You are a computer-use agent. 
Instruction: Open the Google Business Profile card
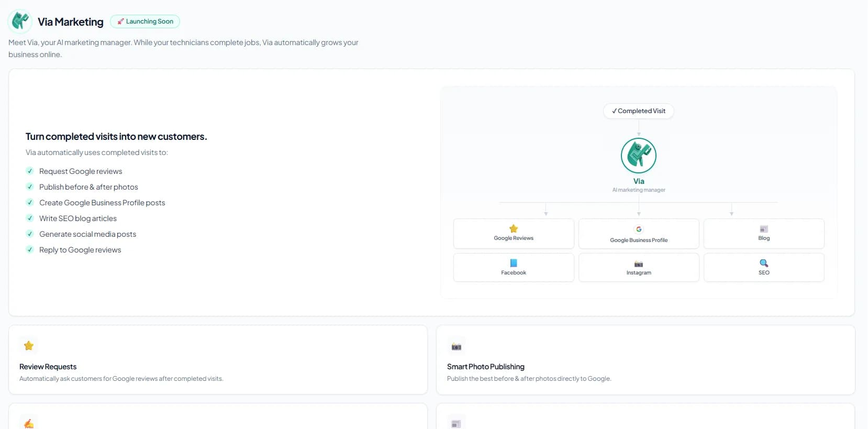639,234
